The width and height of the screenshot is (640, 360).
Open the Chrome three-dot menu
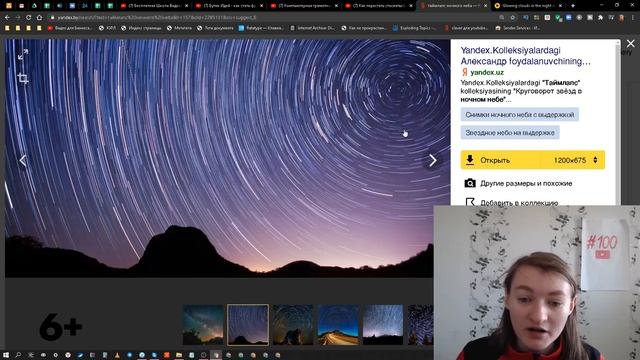[x=633, y=18]
